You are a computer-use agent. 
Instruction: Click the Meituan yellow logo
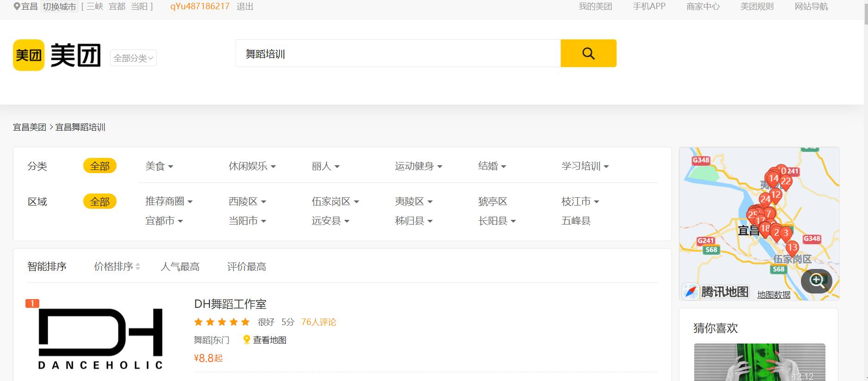[x=29, y=55]
